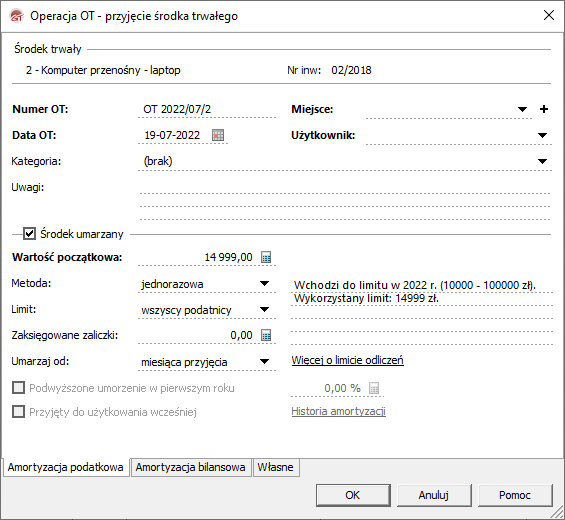Uncheck Środek umarzany checkbox
The image size is (565, 520).
tap(29, 234)
